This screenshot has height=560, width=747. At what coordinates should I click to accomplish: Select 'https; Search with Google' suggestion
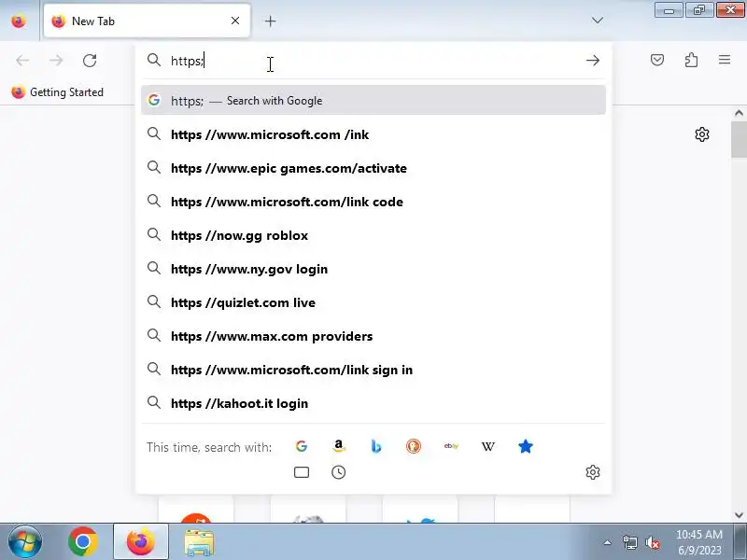coord(373,101)
